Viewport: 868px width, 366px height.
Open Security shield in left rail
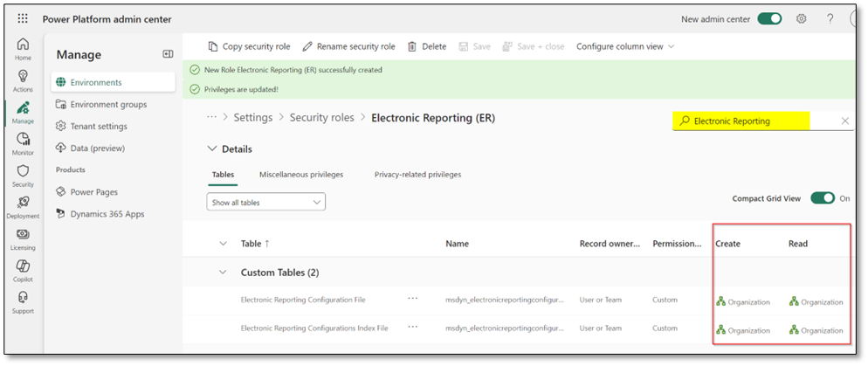click(23, 175)
